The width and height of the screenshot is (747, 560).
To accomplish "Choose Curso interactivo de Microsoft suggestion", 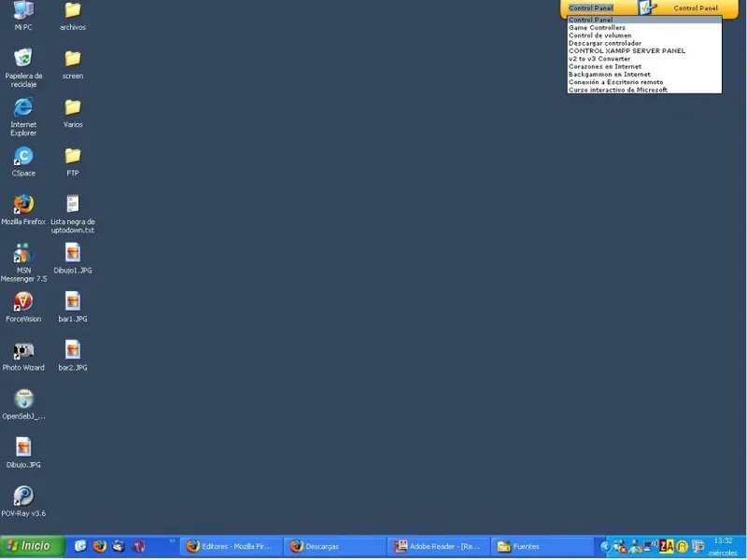I will [644, 90].
